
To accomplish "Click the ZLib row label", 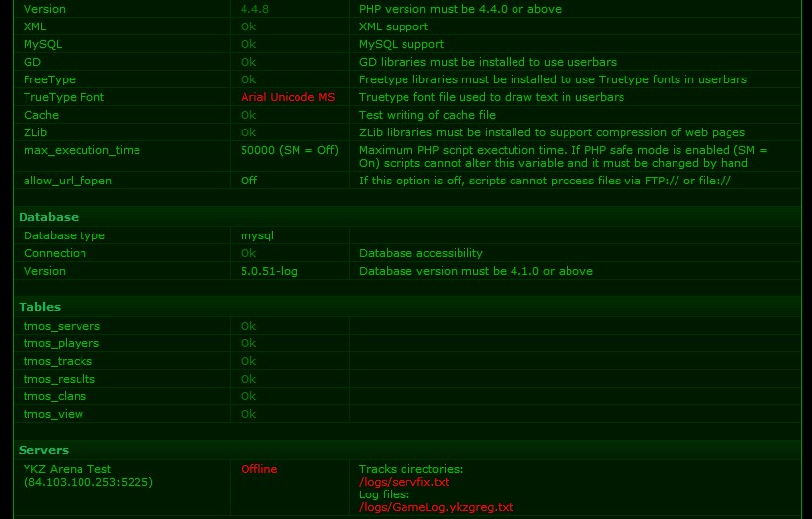I will pyautogui.click(x=35, y=132).
